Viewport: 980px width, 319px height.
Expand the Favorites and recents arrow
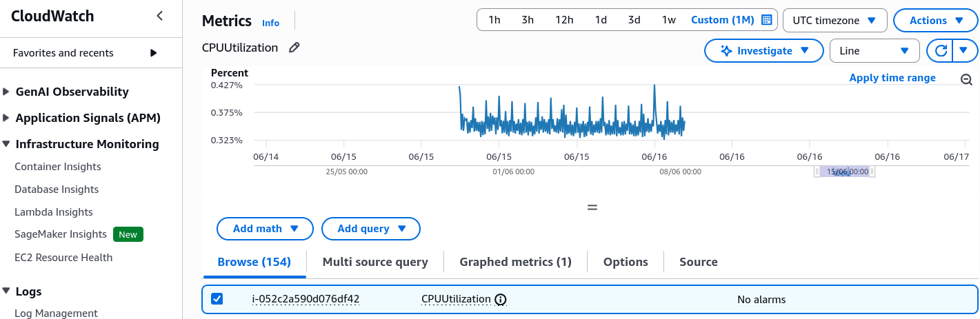pyautogui.click(x=154, y=53)
